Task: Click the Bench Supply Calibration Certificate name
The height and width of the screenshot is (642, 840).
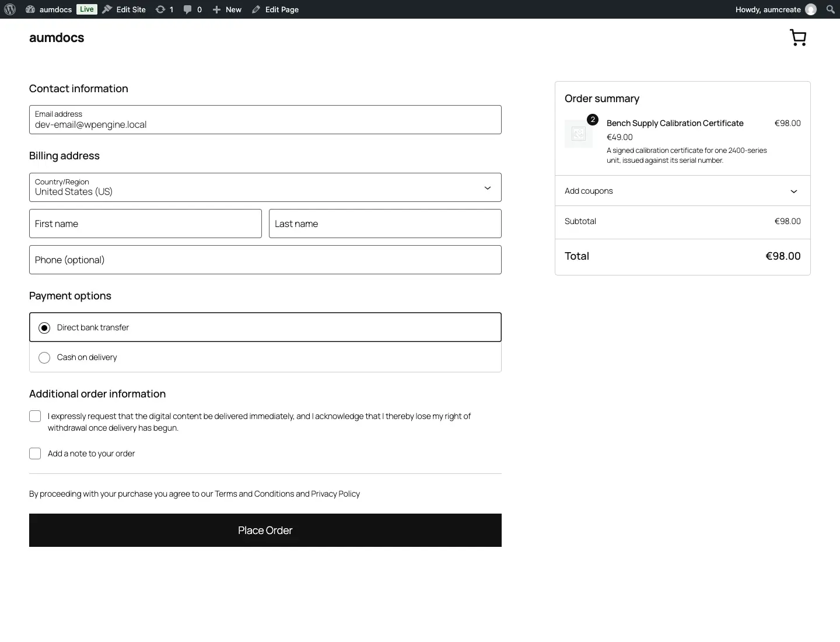Action: pyautogui.click(x=675, y=123)
